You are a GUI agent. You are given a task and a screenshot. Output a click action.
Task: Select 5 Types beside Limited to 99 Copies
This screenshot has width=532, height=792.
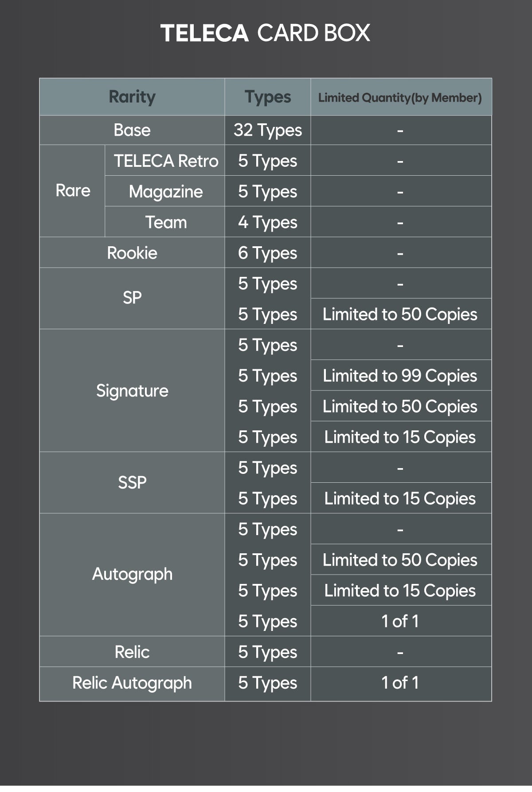pos(268,375)
